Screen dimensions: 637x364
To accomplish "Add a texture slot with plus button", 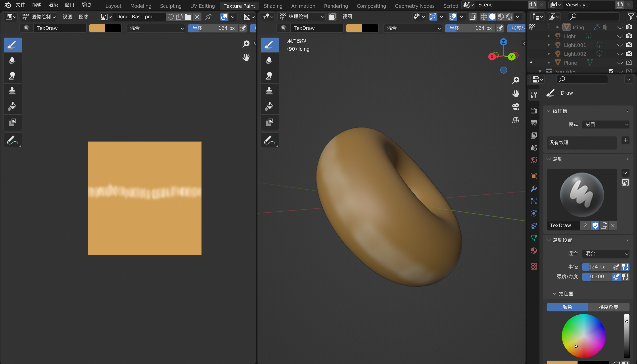I will tap(625, 140).
